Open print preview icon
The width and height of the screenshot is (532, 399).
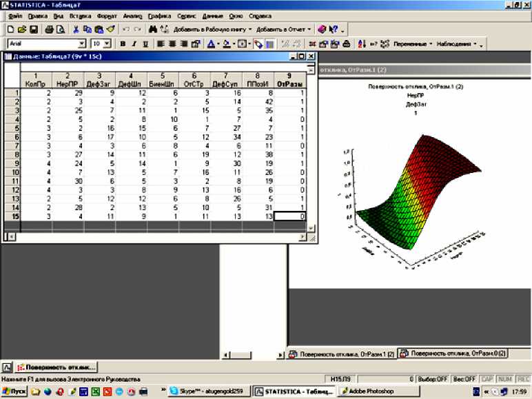60,30
